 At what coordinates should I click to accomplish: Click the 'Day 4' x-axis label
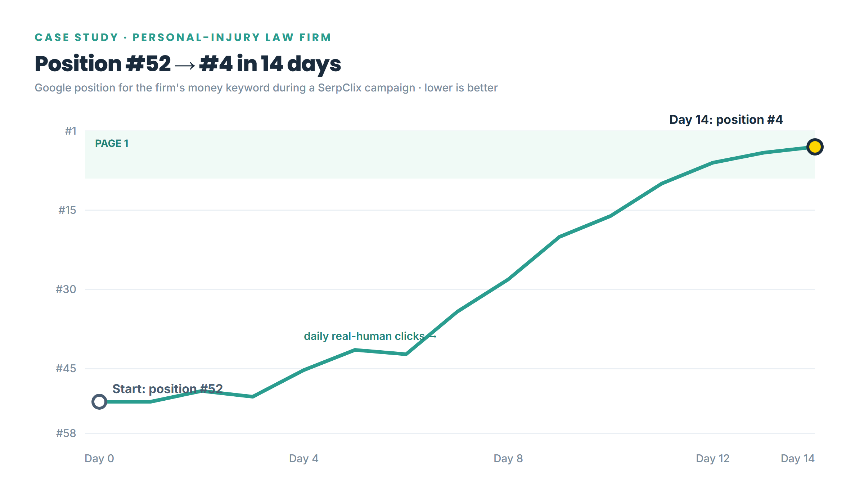coord(303,458)
